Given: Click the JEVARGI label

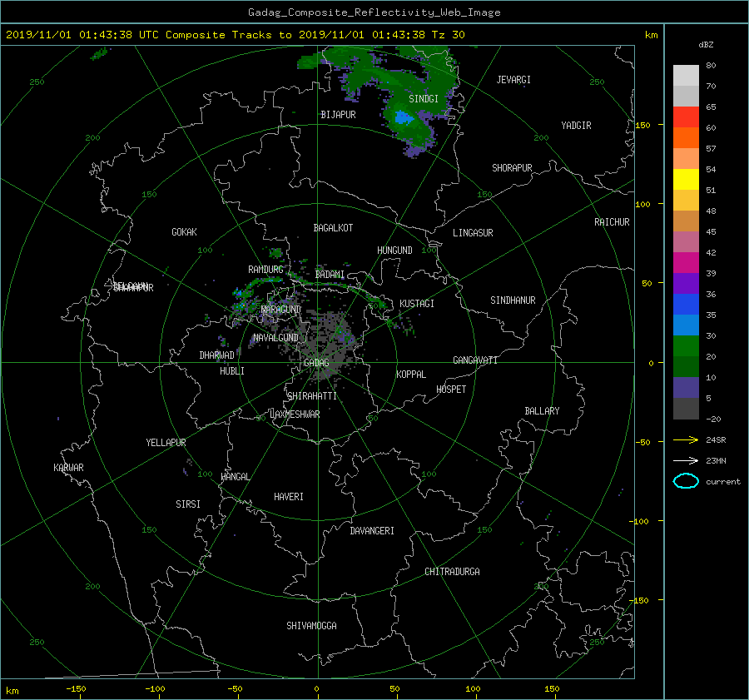Looking at the screenshot, I should click(513, 80).
